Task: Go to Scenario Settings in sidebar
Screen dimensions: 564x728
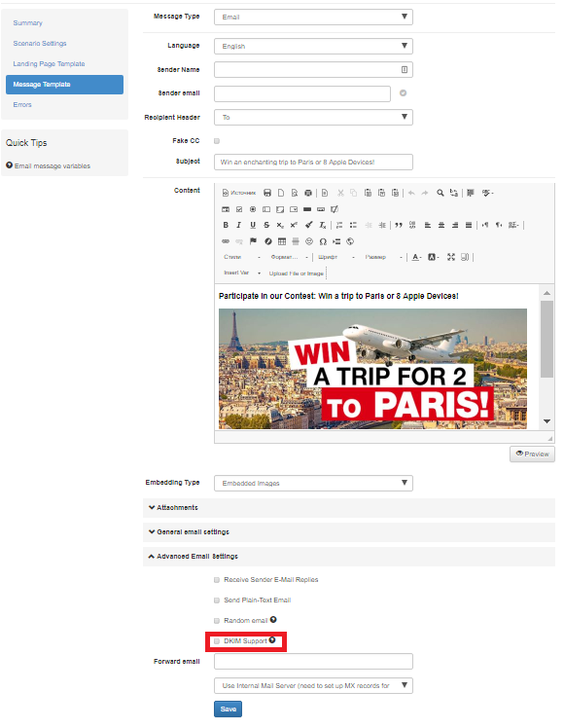Action: (40, 44)
